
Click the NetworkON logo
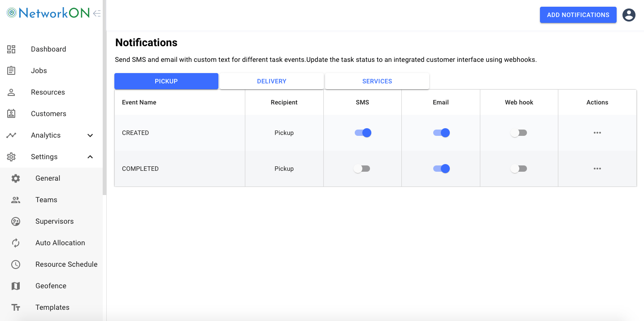point(48,13)
